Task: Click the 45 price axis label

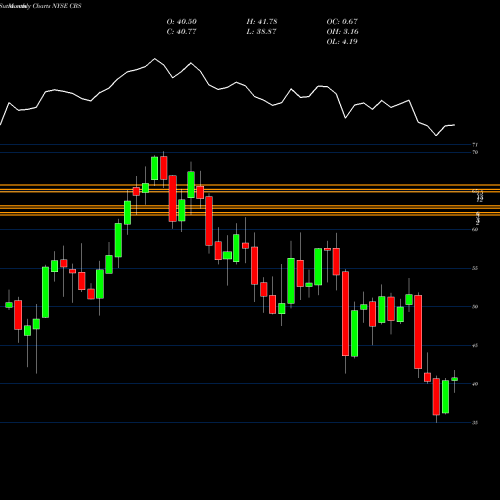Action: pyautogui.click(x=475, y=345)
